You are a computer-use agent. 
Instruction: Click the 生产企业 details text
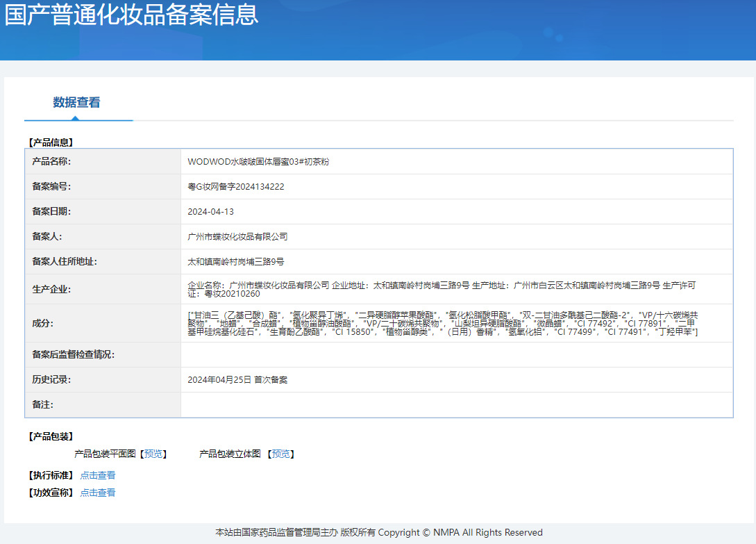click(441, 289)
